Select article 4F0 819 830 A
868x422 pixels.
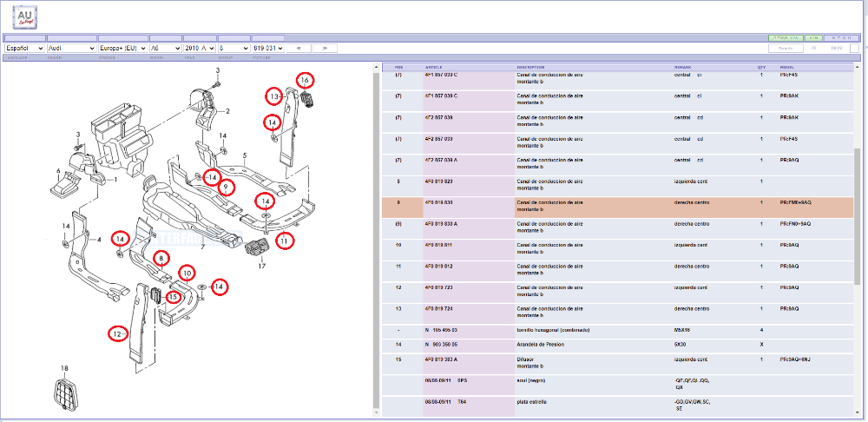[x=441, y=224]
